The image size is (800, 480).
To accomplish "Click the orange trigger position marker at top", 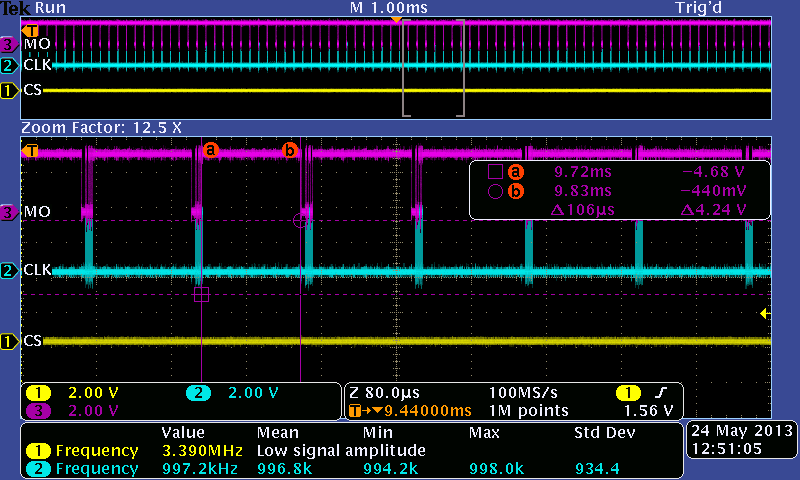I will [x=396, y=20].
